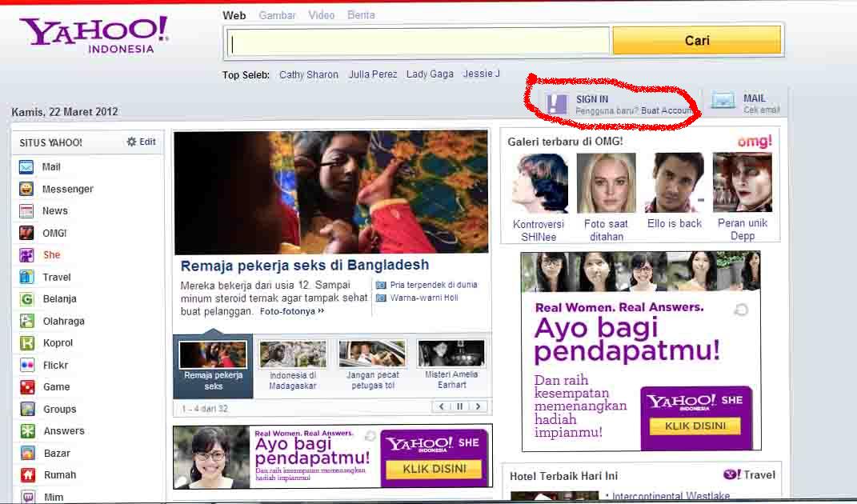
Task: Open Jessie J top celeb link
Action: click(x=482, y=74)
